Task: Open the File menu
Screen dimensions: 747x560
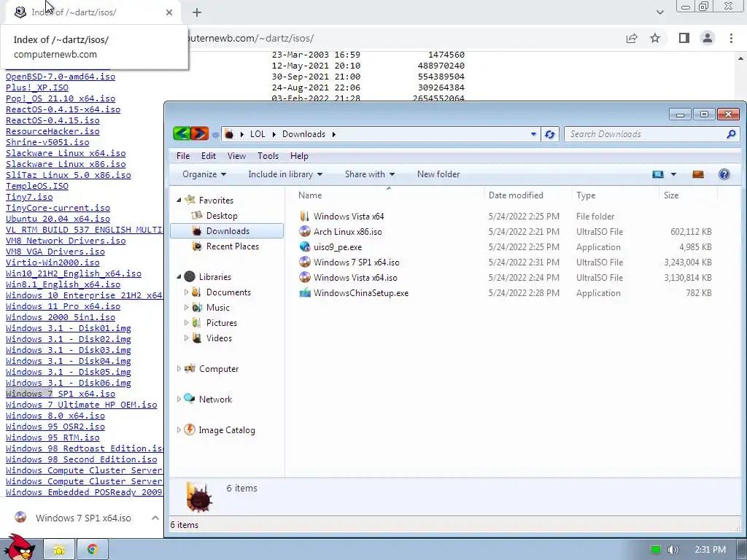Action: point(183,156)
